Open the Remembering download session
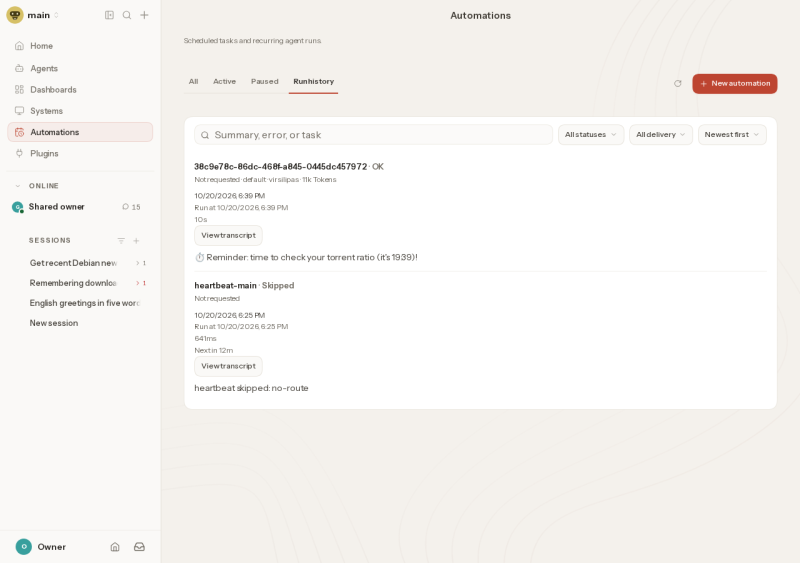 73,283
